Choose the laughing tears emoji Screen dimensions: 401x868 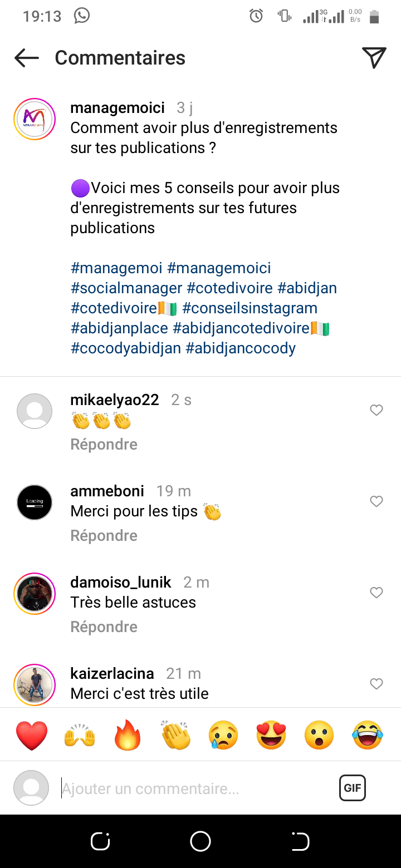pyautogui.click(x=368, y=735)
